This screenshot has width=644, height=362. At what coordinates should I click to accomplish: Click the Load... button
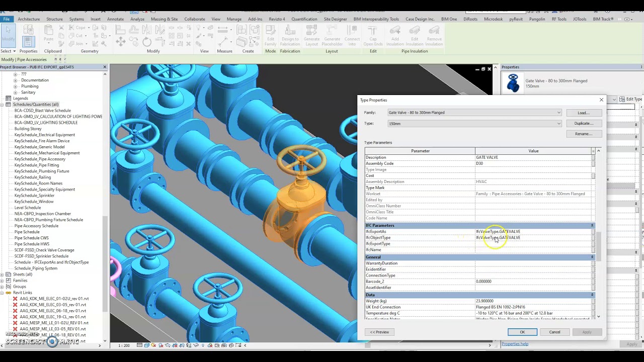(x=583, y=113)
